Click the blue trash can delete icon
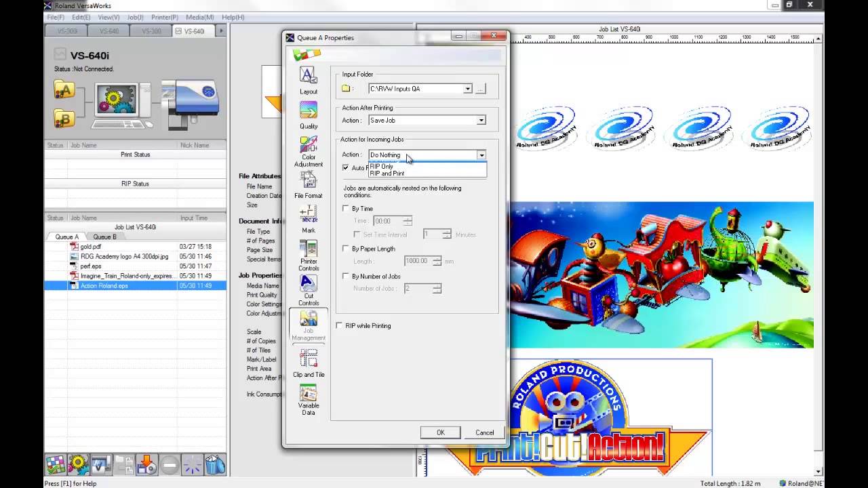Viewport: 868px width, 488px height. [x=215, y=464]
